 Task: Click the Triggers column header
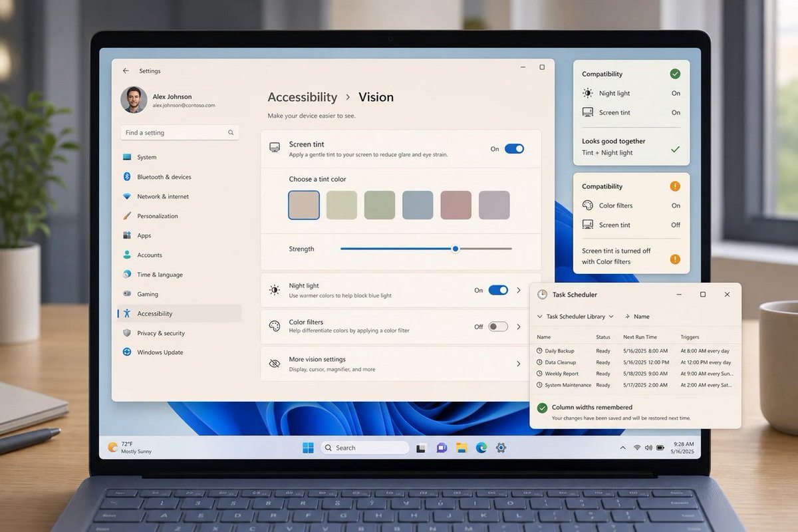point(690,337)
